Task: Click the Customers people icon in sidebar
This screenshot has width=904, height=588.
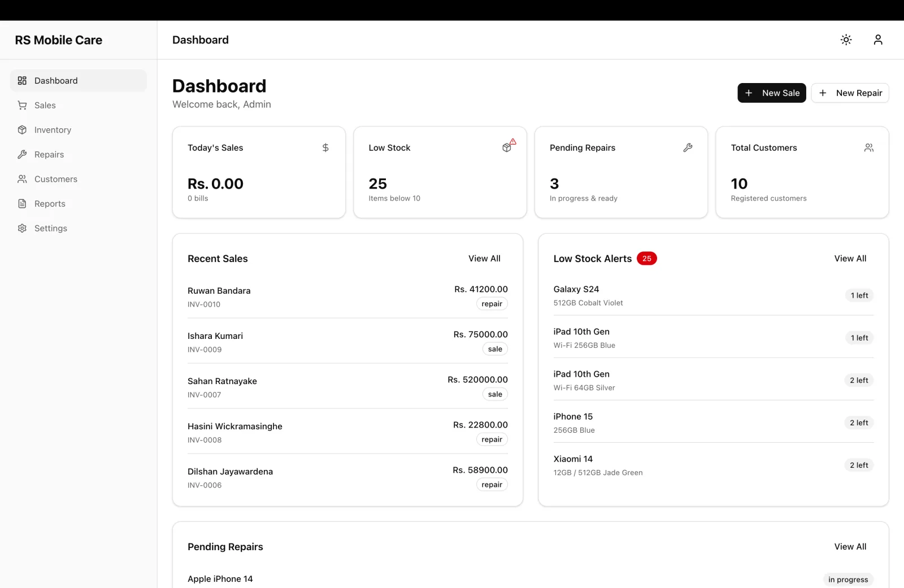Action: [22, 179]
